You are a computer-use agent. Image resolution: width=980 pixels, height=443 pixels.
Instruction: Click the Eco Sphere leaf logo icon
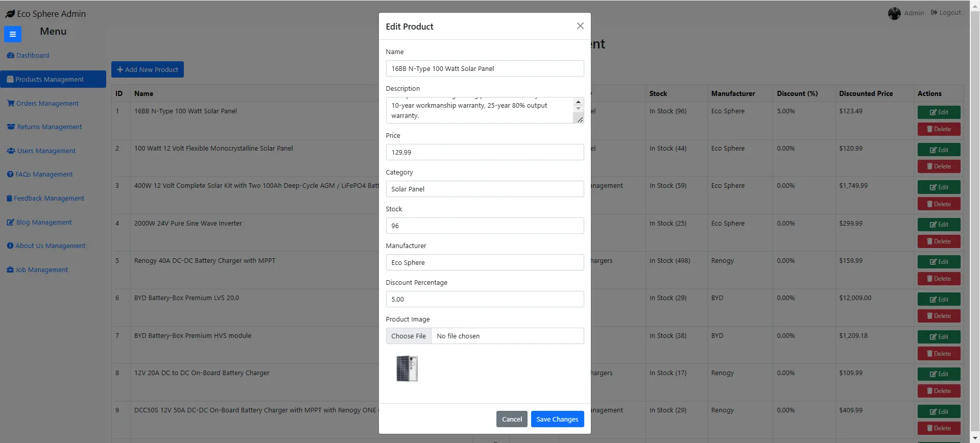coord(10,14)
